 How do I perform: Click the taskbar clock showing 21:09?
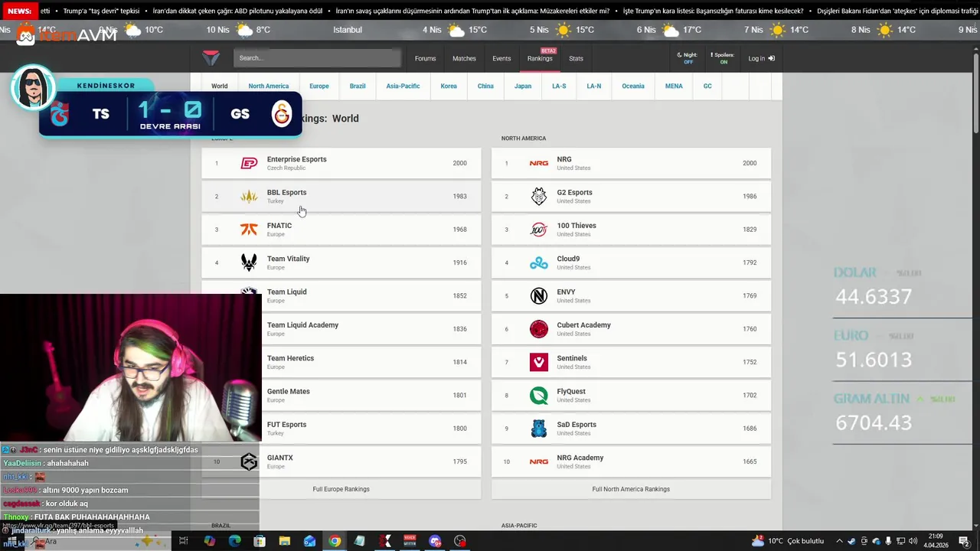pos(936,541)
